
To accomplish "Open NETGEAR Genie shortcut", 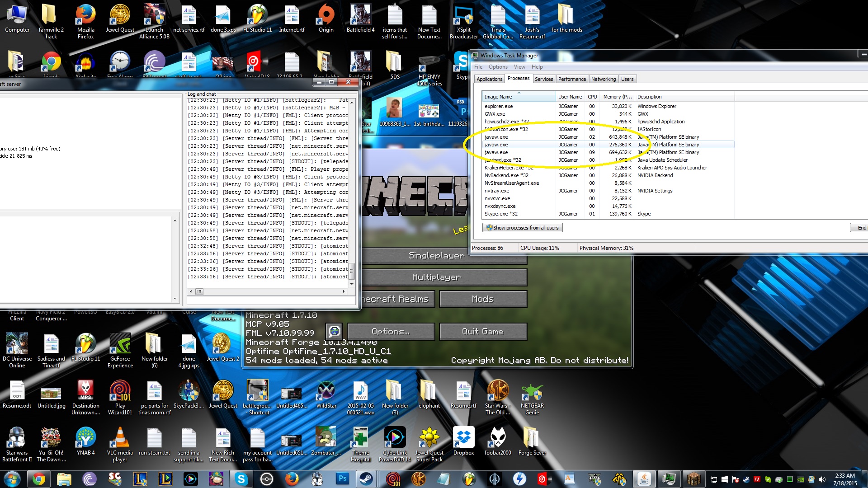I will (532, 398).
